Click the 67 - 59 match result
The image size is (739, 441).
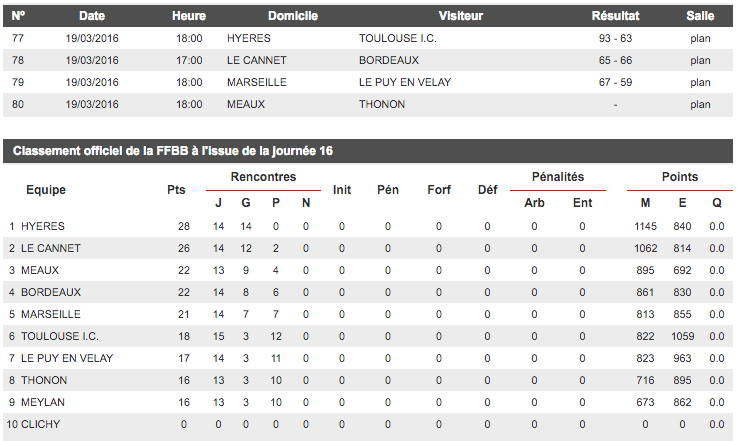pos(615,82)
